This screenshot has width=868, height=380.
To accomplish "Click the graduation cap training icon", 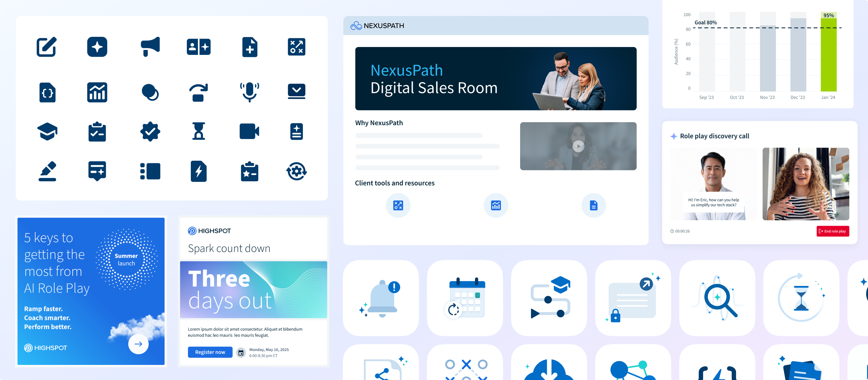I will tap(47, 131).
